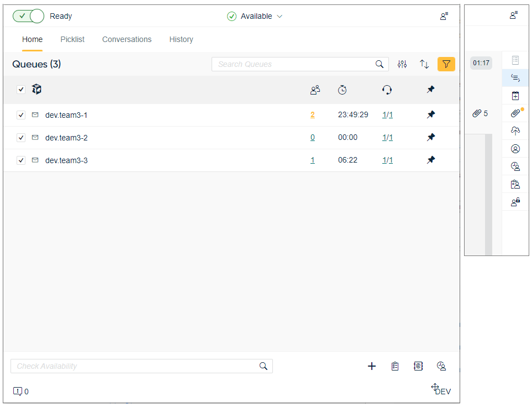Open the agent menu icon at top right
Screen dimensions: 532x407
click(x=444, y=16)
